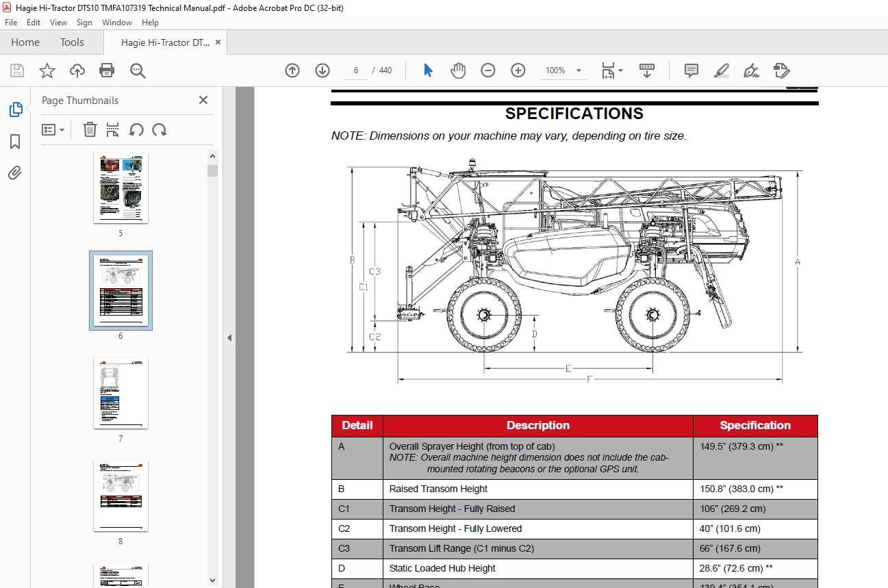Click the print pages thumbnail panel icon
This screenshot has width=888, height=588.
pyautogui.click(x=113, y=129)
